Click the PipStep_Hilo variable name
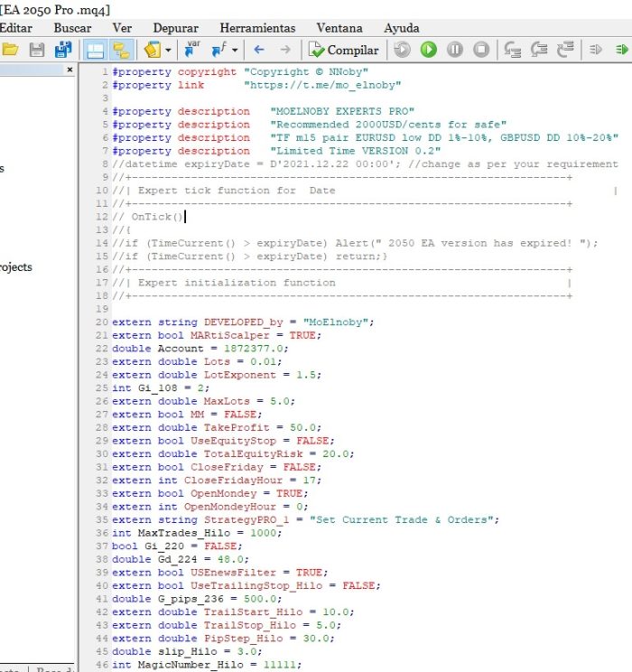The height and width of the screenshot is (672, 632). pyautogui.click(x=244, y=639)
